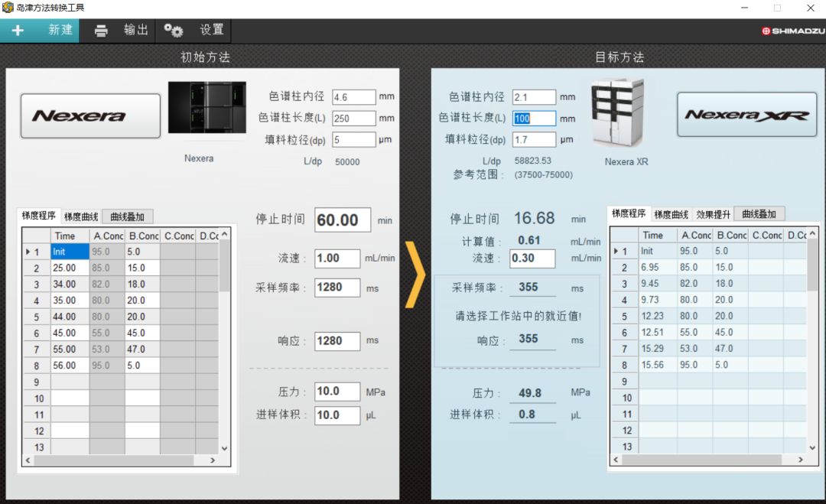
Task: Click the plus icon for 新建
Action: click(18, 31)
